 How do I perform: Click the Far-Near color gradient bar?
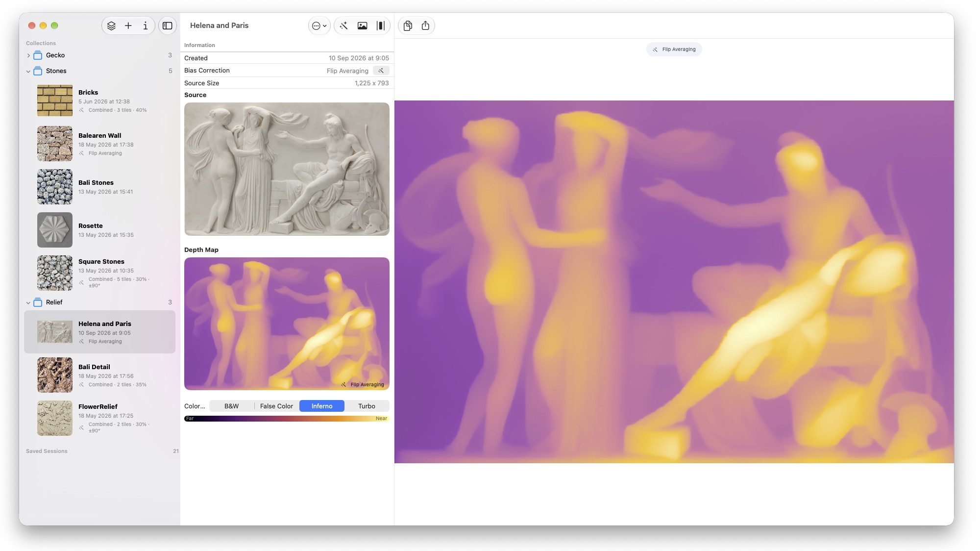287,419
